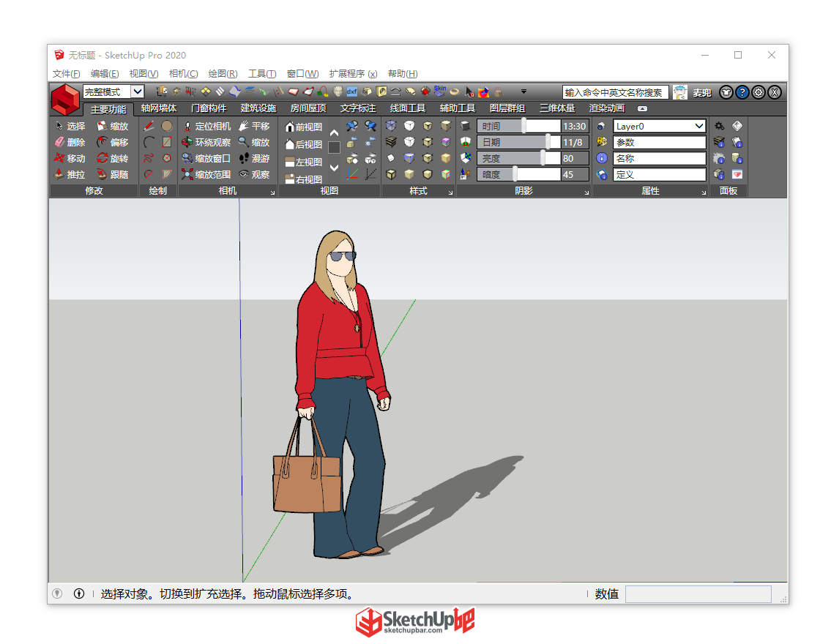This screenshot has width=831, height=644.
Task: Select the 平移 pan hand tool
Action: (x=254, y=126)
